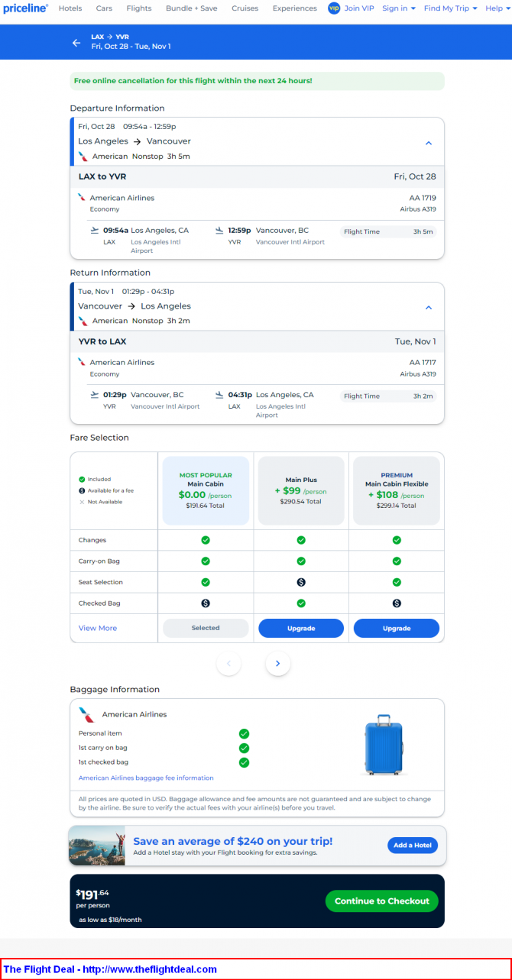Click the Not Available legend X icon
512x980 pixels.
(x=82, y=502)
